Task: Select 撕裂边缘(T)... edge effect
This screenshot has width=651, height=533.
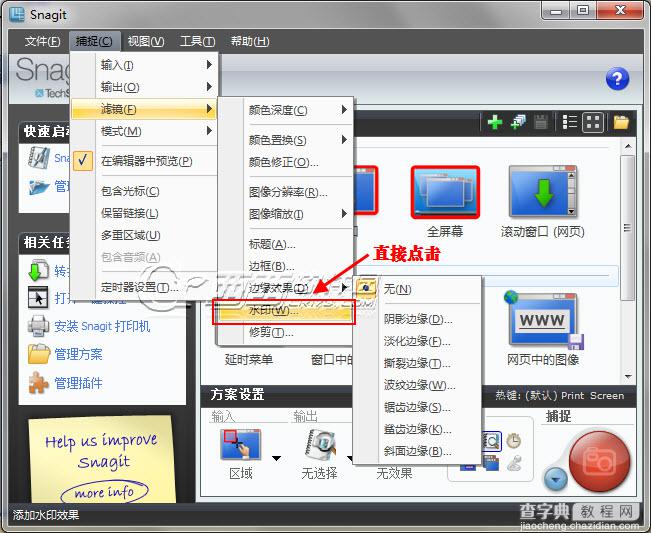Action: click(417, 363)
